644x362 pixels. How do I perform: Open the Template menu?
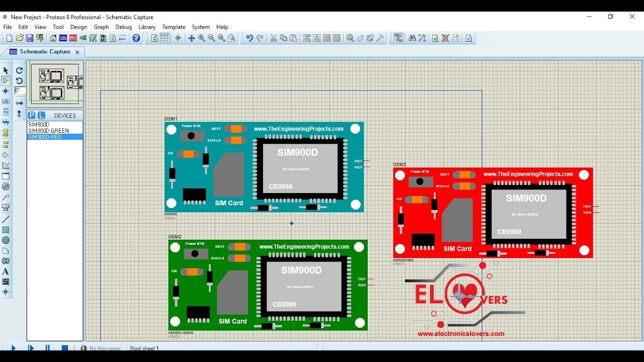[174, 27]
